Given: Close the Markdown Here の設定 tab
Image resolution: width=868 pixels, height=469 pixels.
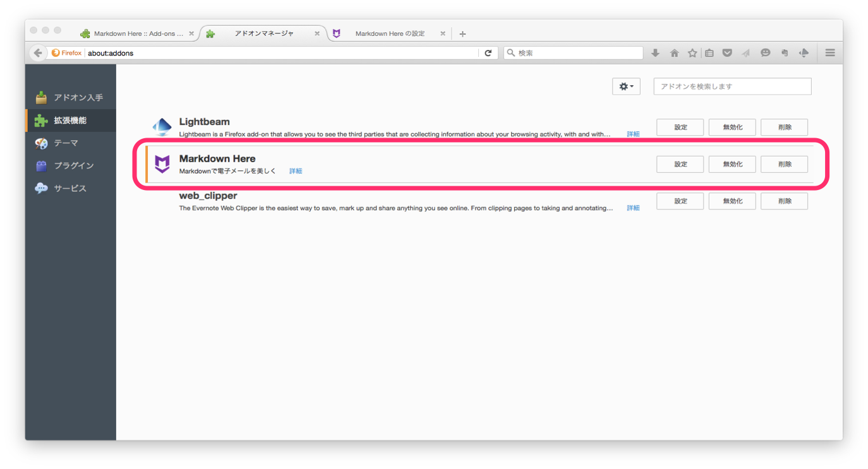Looking at the screenshot, I should (443, 34).
